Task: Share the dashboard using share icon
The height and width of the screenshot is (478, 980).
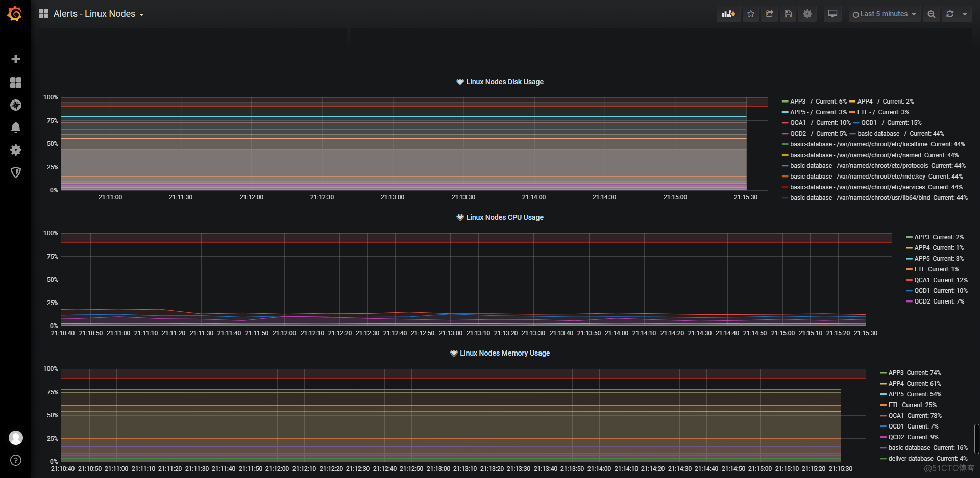Action: click(770, 14)
